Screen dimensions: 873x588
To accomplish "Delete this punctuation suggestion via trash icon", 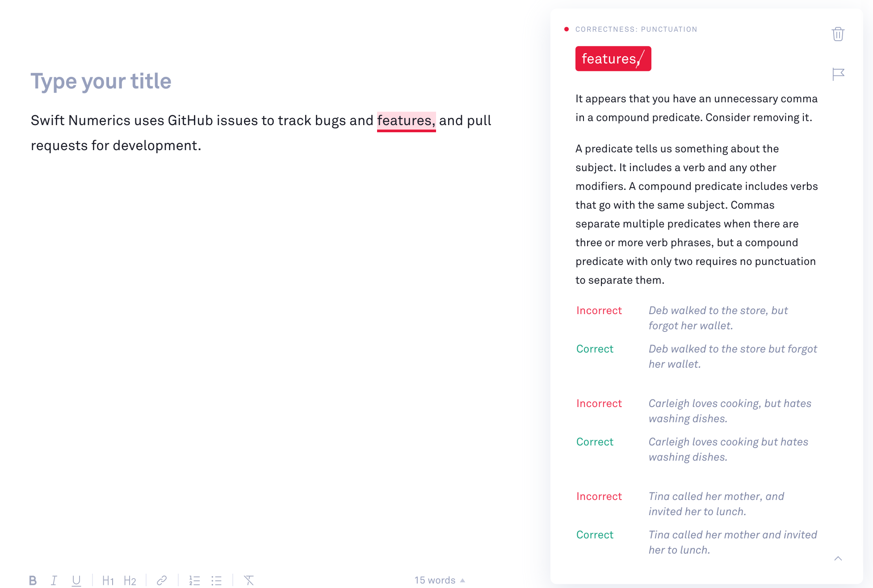I will click(838, 34).
